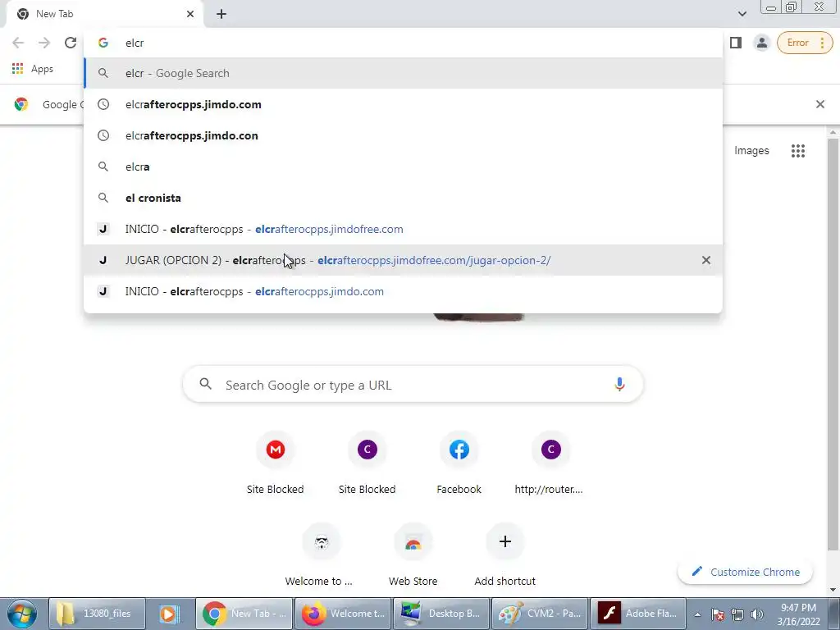Select the New Tab tab

[x=104, y=14]
